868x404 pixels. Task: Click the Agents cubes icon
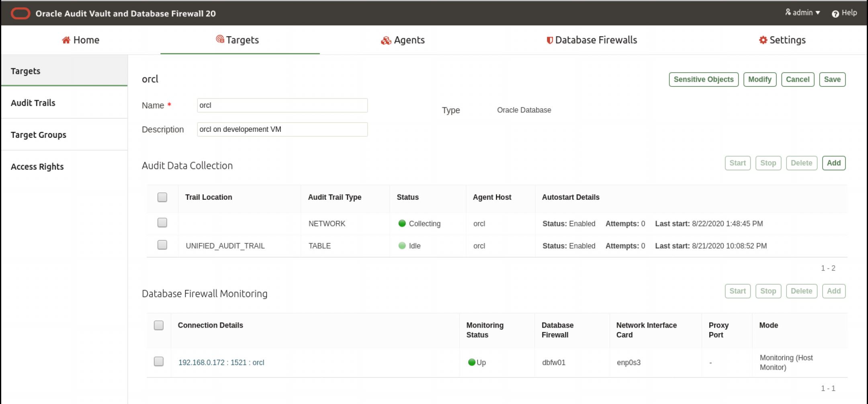pyautogui.click(x=386, y=40)
